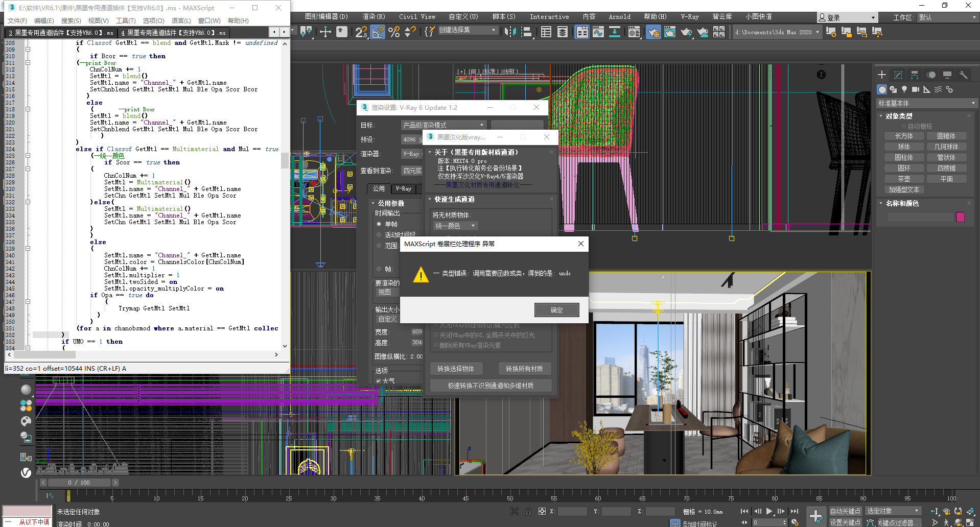Select the 单帧 radio button
This screenshot has width=980, height=527.
pos(379,224)
